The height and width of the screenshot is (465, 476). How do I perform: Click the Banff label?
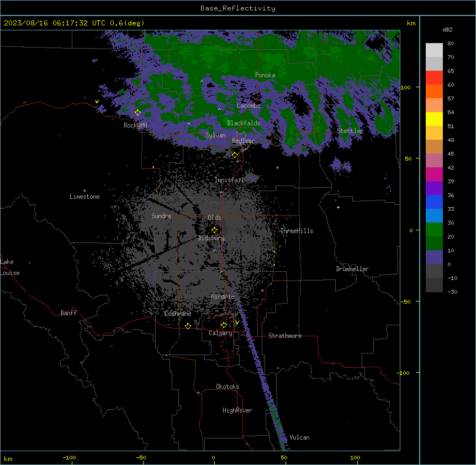pos(68,313)
